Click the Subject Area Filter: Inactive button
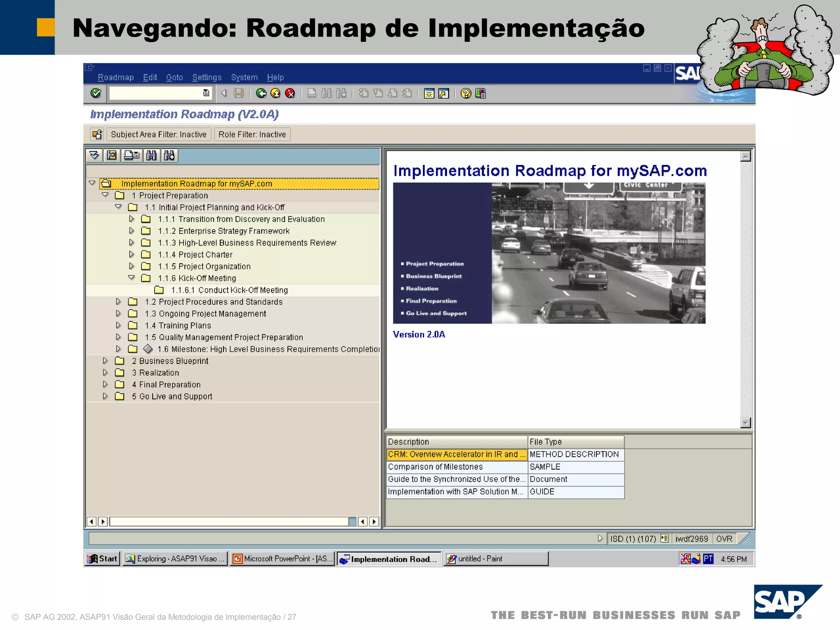 159,135
